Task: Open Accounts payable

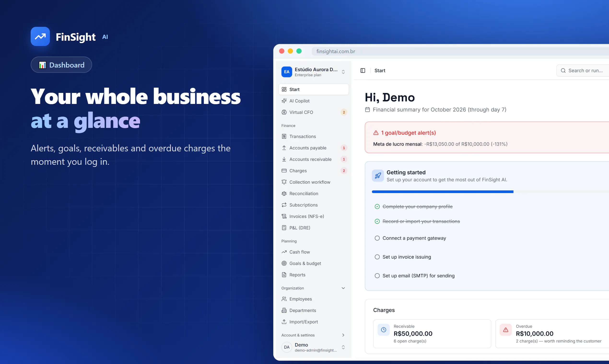Action: (314, 148)
